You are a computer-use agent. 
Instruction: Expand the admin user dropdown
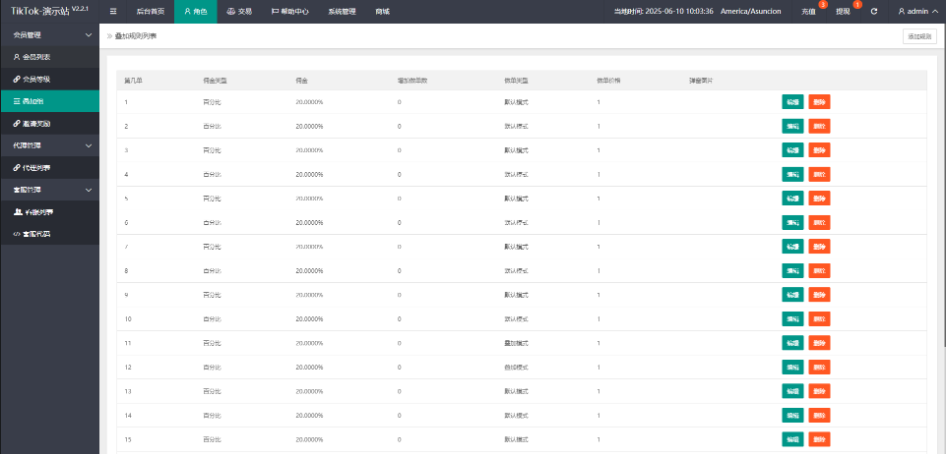pos(917,11)
